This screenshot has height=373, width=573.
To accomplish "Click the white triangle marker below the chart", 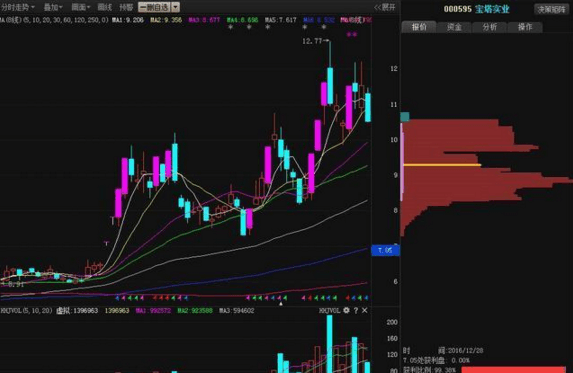I will pyautogui.click(x=281, y=304).
